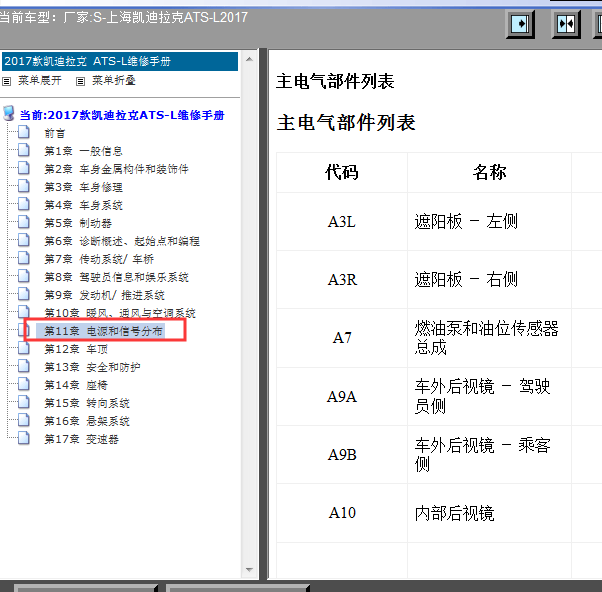Screen dimensions: 602x592
Task: Click the page icon beside 第16章 悬架系统
Action: pyautogui.click(x=24, y=420)
